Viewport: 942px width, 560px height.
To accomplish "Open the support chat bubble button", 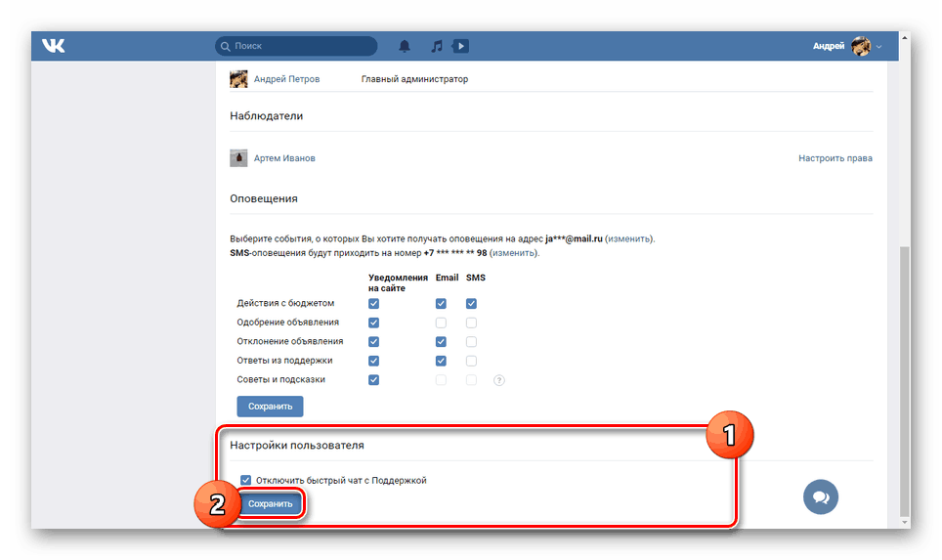I will point(821,496).
